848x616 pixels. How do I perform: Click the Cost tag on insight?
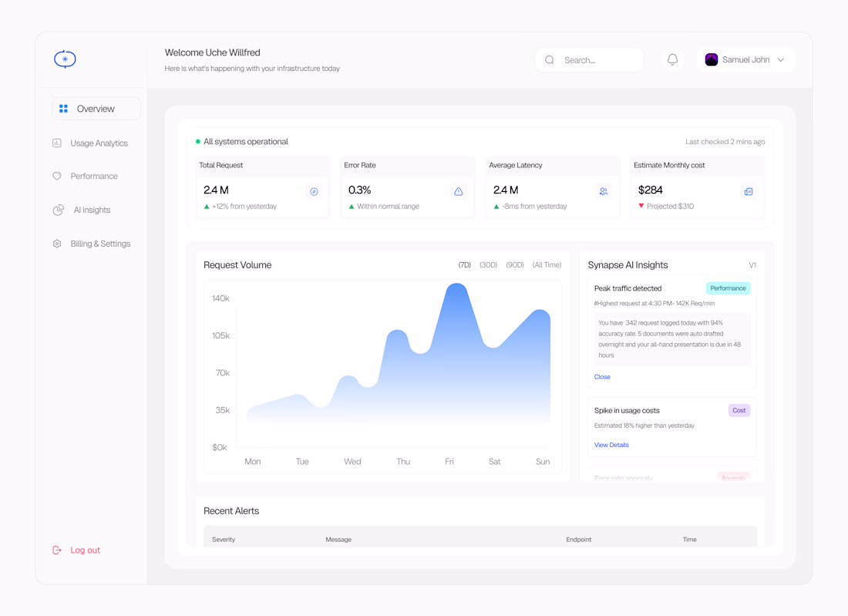(739, 410)
